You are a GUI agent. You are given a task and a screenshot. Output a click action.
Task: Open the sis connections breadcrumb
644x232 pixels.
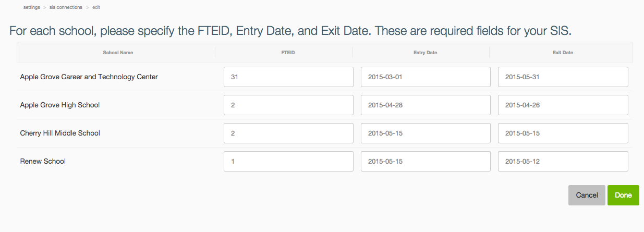(66, 7)
